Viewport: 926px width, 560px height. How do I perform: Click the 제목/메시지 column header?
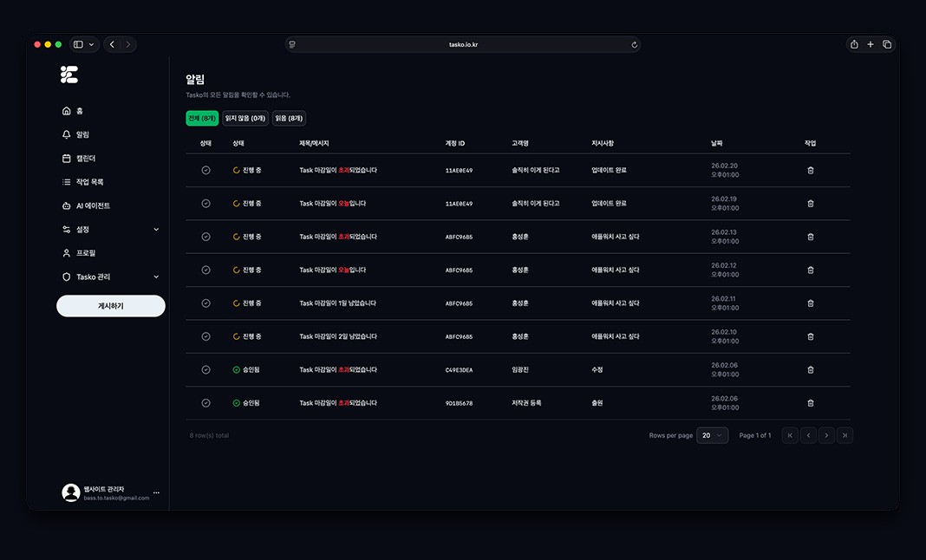314,144
